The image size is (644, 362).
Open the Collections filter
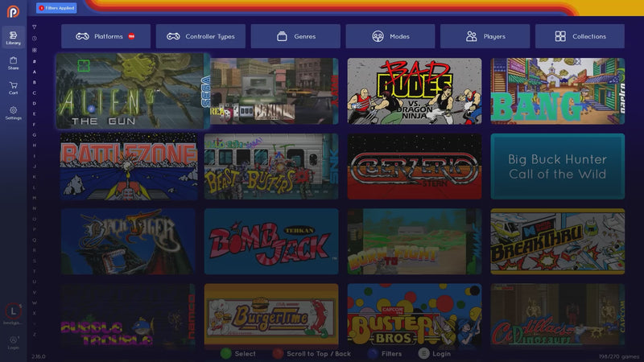pos(580,36)
